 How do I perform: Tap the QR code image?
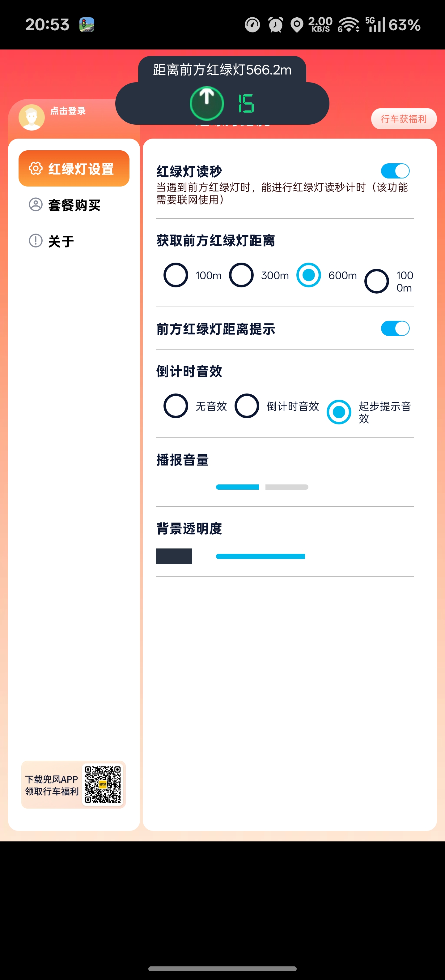[103, 784]
